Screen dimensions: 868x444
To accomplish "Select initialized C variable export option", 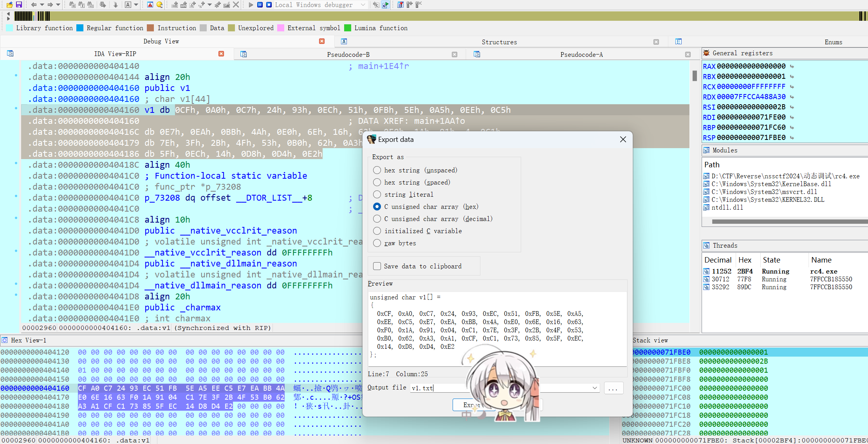I will (377, 231).
